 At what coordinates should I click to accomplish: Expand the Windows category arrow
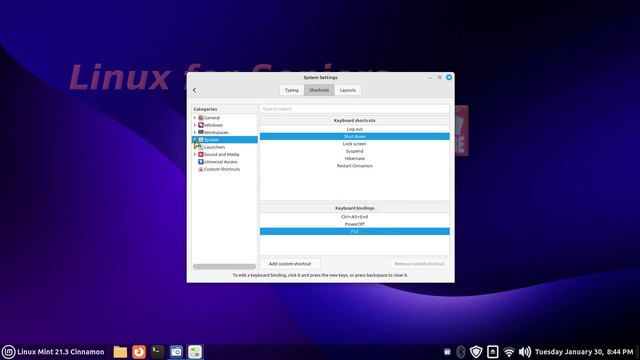point(195,125)
